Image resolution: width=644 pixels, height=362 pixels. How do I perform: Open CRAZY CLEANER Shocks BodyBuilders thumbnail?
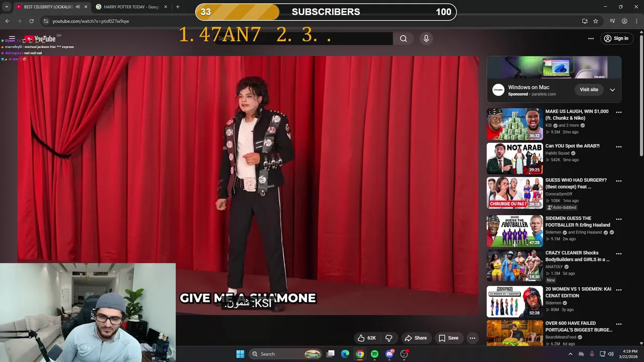tap(514, 265)
